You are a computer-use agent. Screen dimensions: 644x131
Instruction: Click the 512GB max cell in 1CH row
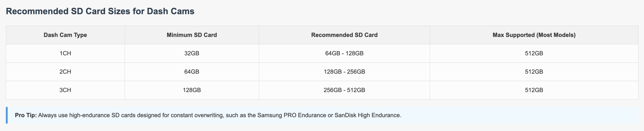[534, 53]
